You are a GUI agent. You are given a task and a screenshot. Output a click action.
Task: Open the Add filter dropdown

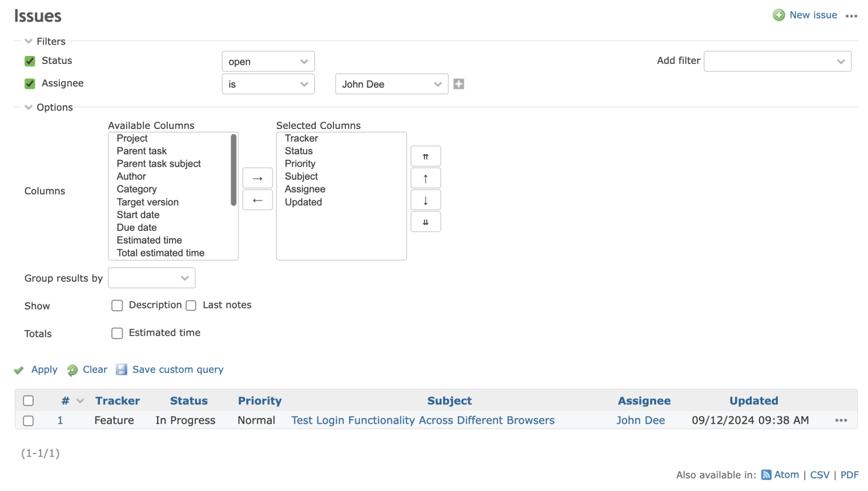tap(777, 61)
